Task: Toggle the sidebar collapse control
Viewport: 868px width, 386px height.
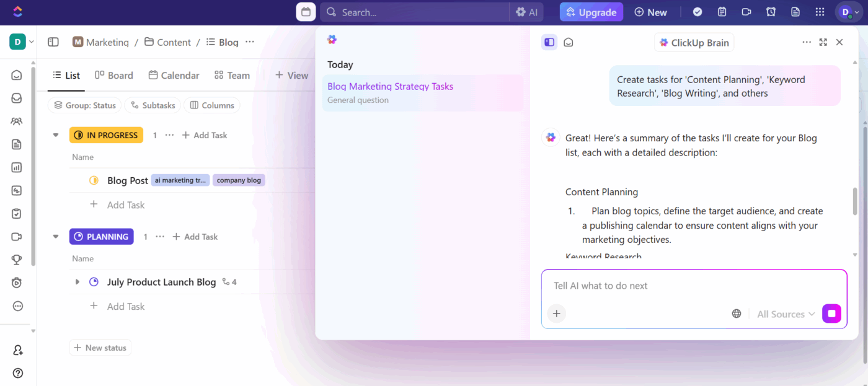Action: click(x=53, y=42)
